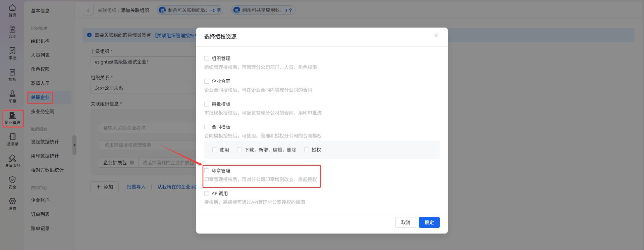
Task: Click the help icon next to 企业扩展包
Action: (x=132, y=163)
